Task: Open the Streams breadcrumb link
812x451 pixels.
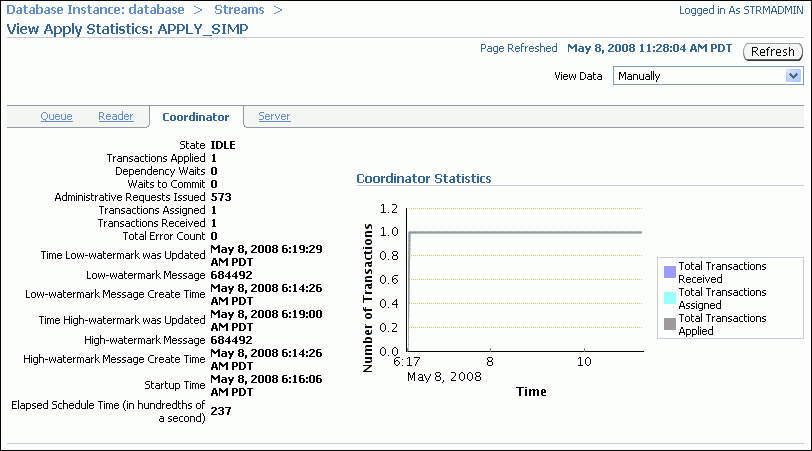Action: click(239, 10)
